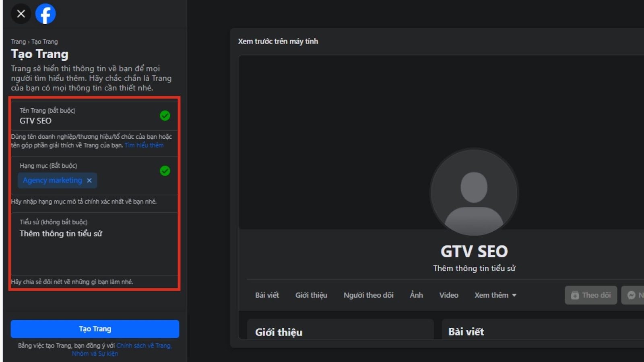Switch to the Bài viết tab

(x=267, y=295)
